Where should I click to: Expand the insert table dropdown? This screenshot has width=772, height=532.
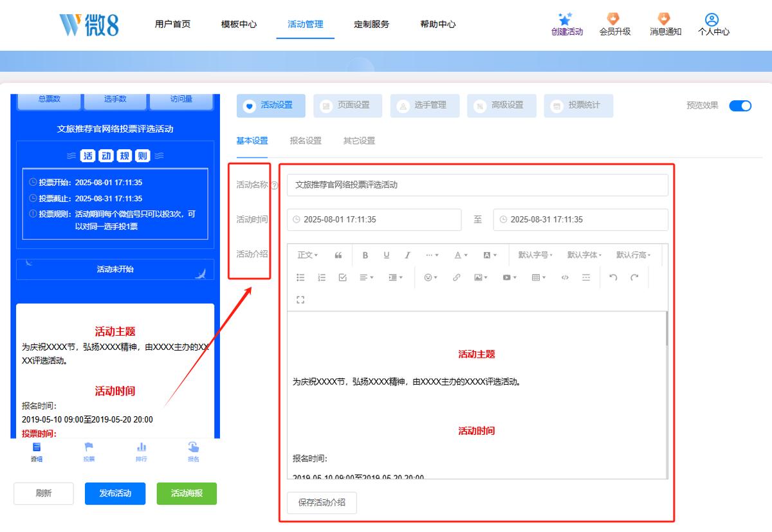[x=538, y=277]
